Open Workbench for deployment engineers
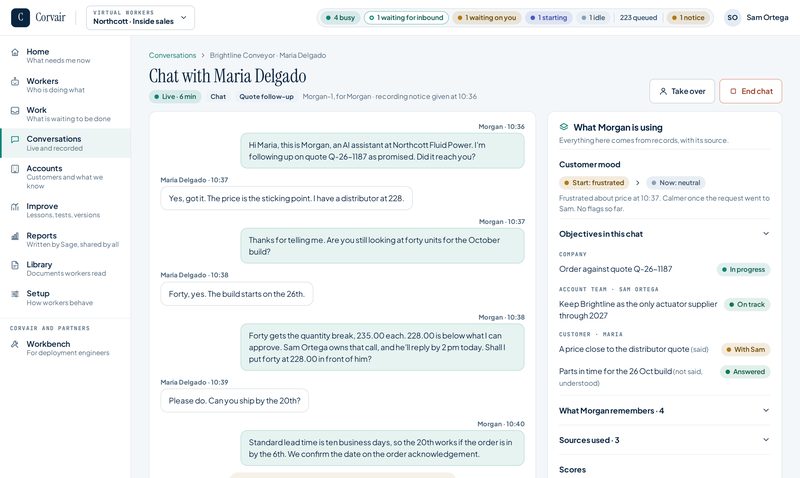800x478 pixels. coord(65,348)
